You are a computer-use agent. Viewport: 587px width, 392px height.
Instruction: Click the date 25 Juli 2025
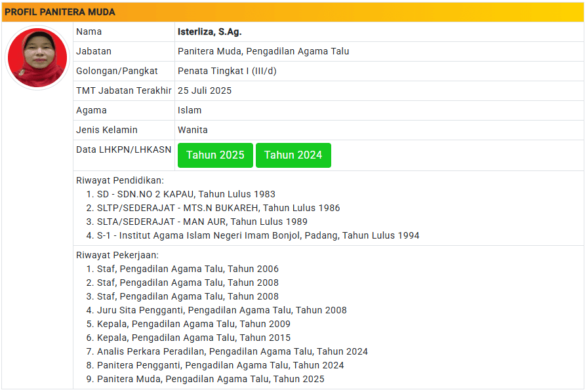[x=205, y=90]
